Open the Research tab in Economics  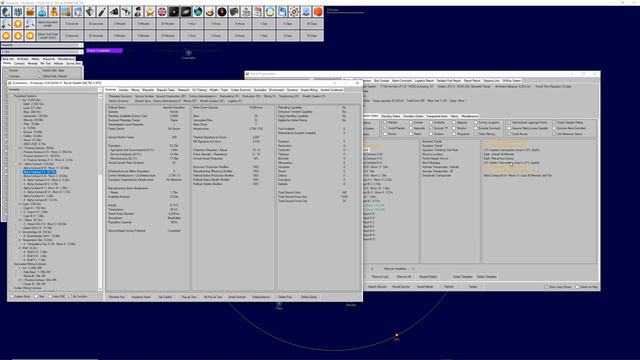point(183,90)
